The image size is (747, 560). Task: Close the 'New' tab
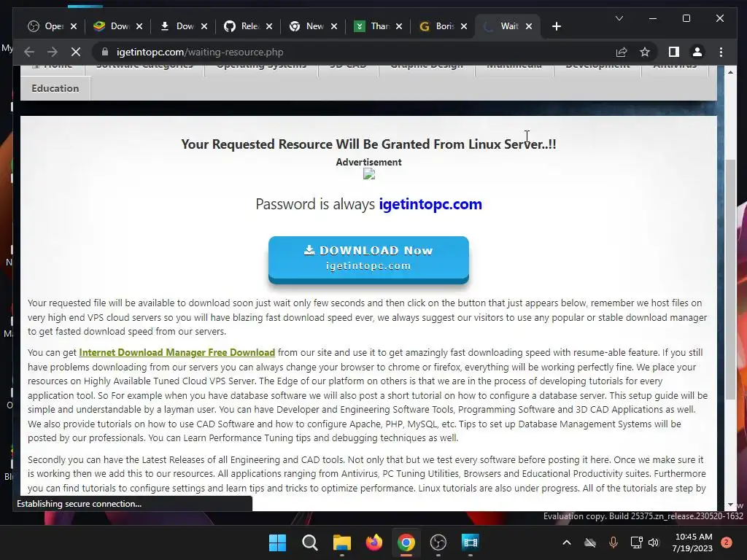(x=334, y=26)
